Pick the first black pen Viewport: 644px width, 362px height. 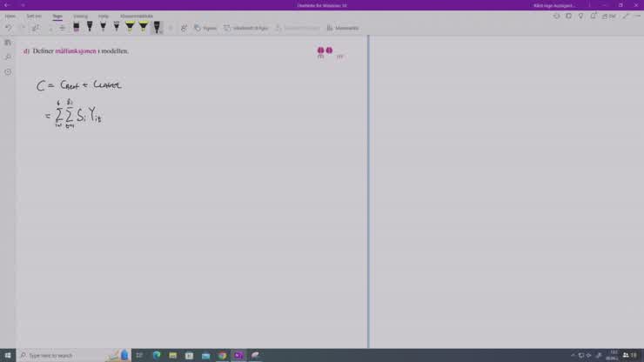pyautogui.click(x=90, y=27)
